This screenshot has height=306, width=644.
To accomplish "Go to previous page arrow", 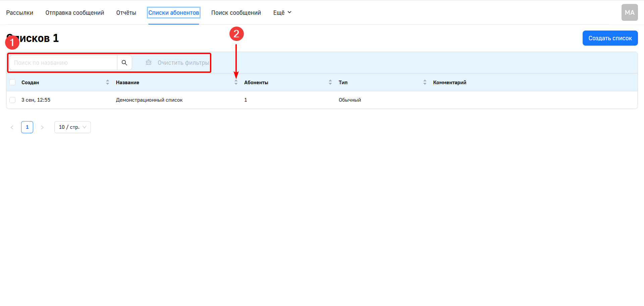I will 12,127.
